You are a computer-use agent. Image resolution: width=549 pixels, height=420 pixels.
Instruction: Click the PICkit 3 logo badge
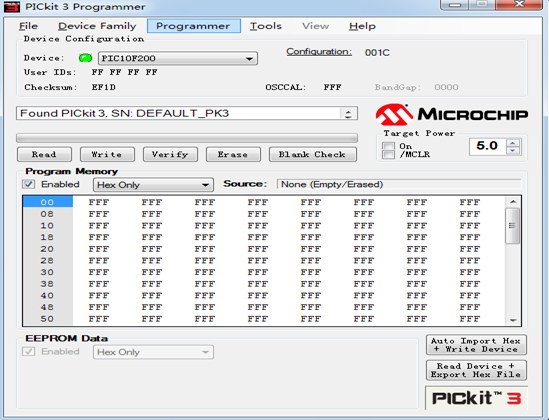[476, 398]
